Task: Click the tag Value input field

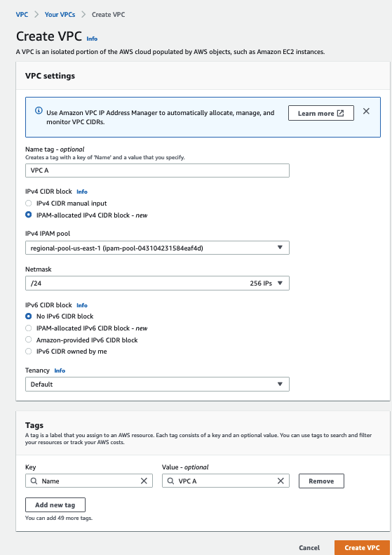Action: point(225,481)
